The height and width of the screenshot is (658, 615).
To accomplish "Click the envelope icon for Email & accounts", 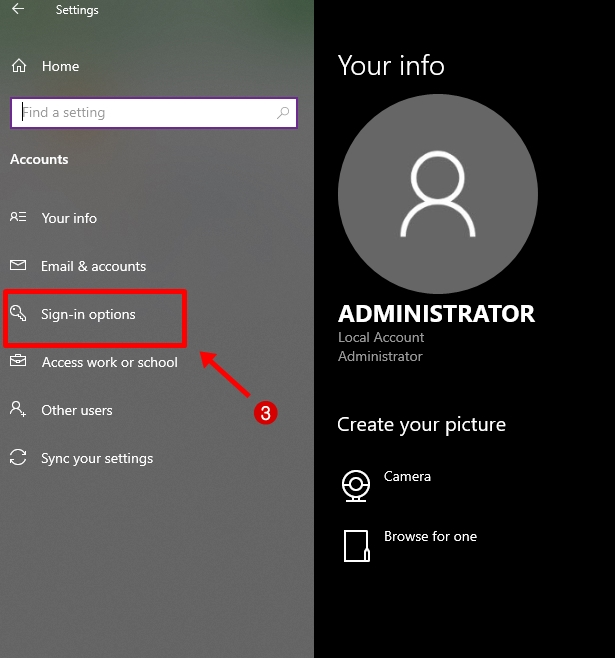I will tap(18, 265).
